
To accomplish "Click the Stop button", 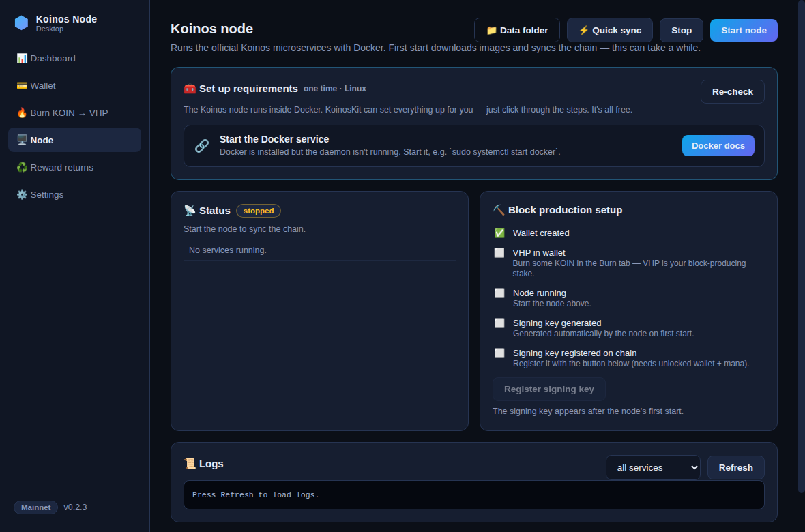I will click(x=682, y=30).
